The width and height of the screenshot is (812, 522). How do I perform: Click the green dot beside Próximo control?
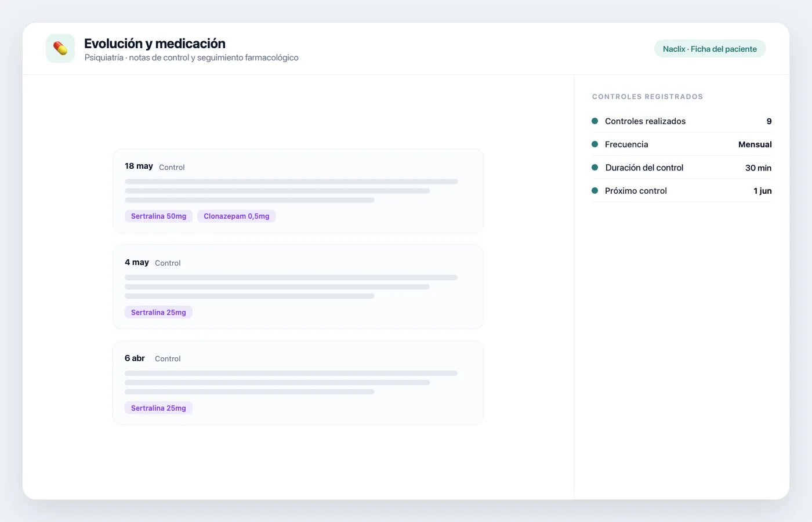click(594, 191)
